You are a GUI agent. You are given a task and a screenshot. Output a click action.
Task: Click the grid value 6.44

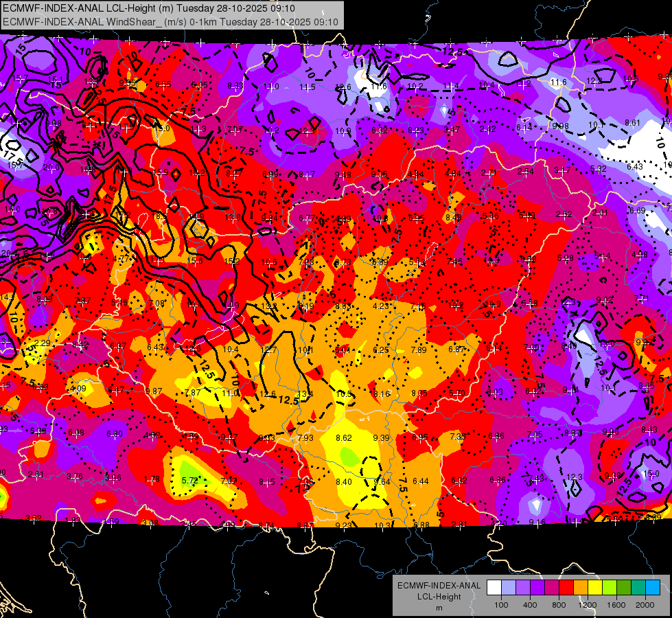point(420,481)
